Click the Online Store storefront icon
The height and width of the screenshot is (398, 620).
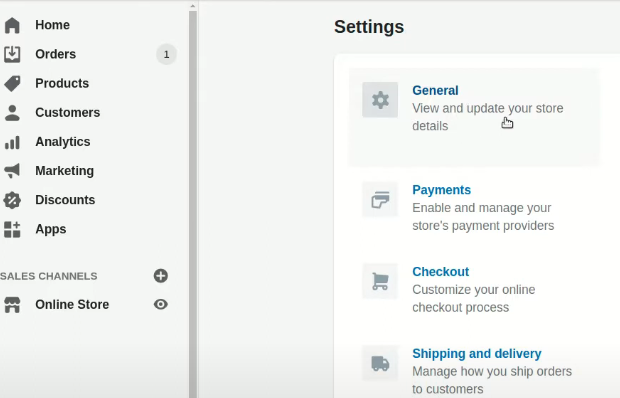12,305
